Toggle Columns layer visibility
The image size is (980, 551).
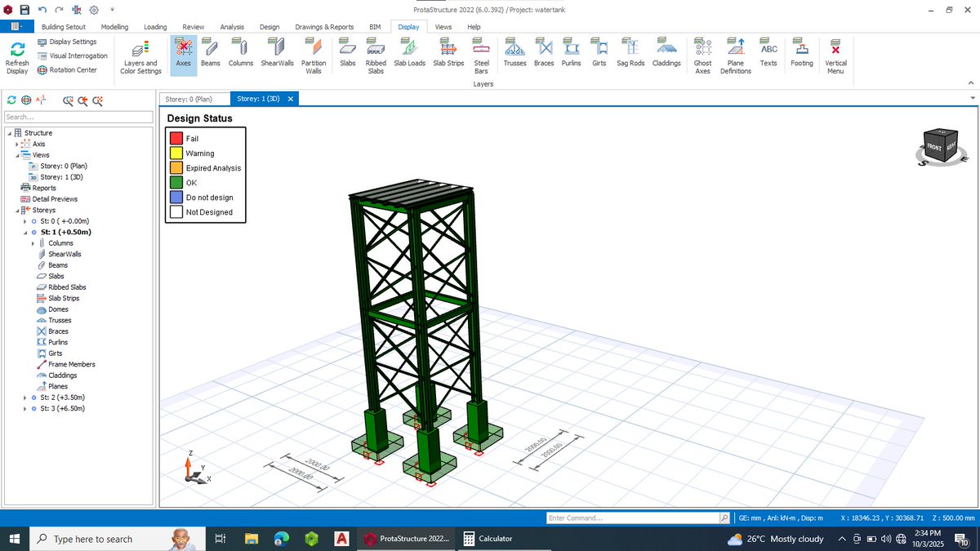click(241, 56)
